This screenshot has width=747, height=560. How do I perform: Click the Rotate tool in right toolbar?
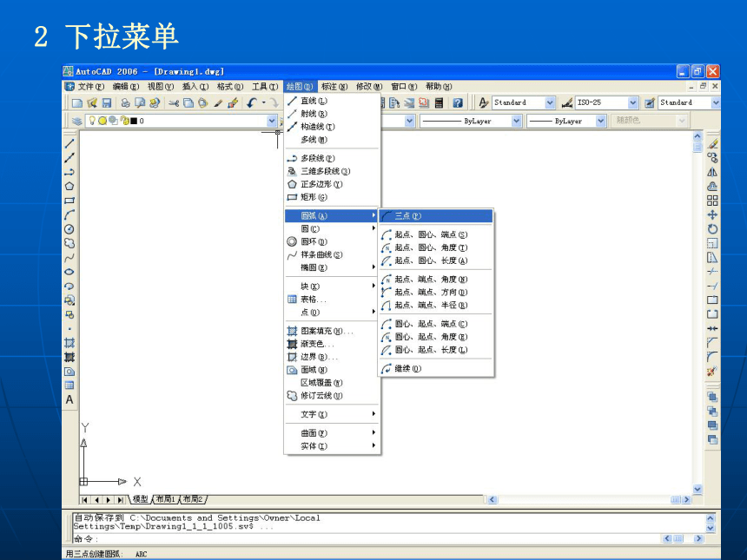(712, 229)
